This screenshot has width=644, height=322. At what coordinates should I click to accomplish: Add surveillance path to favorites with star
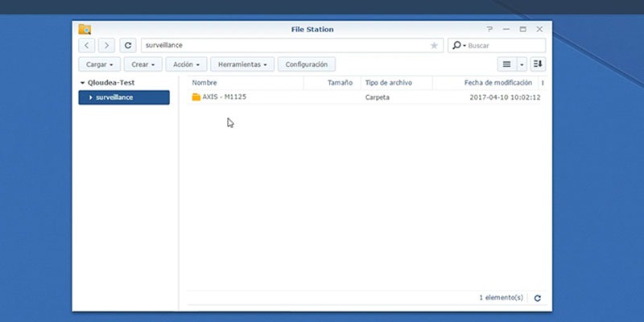434,46
